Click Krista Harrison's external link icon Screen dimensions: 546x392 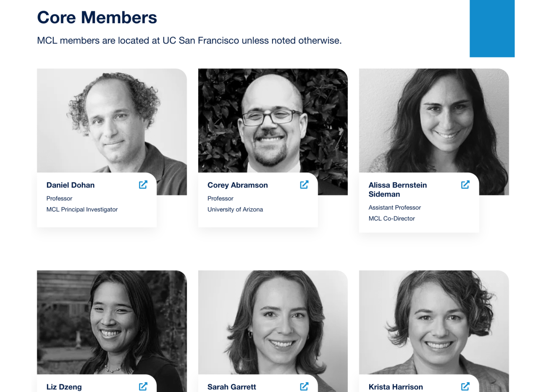point(465,387)
